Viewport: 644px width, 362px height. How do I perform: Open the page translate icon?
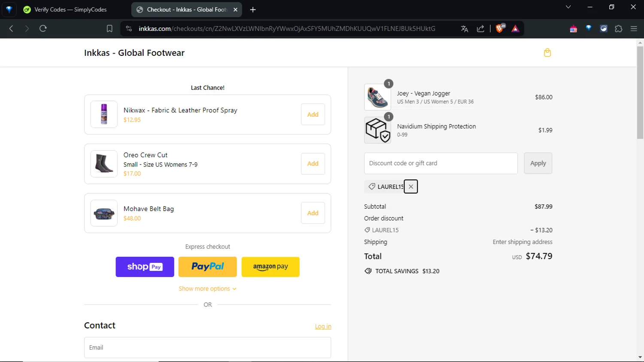pyautogui.click(x=465, y=29)
